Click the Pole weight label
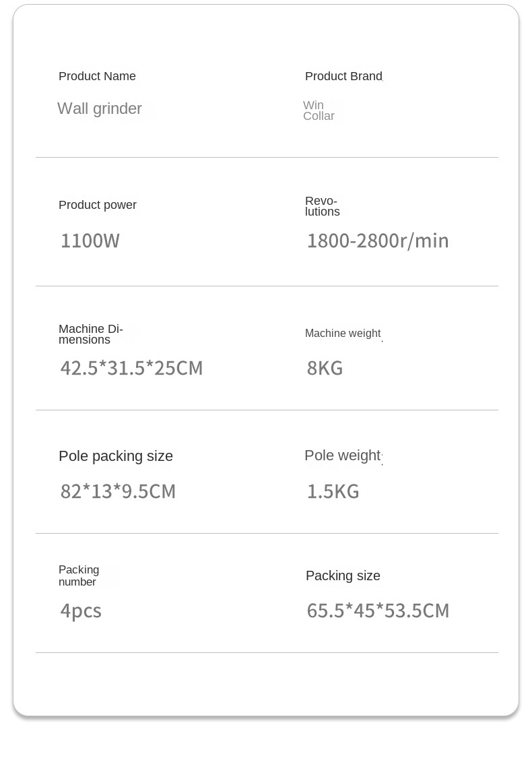 click(343, 456)
